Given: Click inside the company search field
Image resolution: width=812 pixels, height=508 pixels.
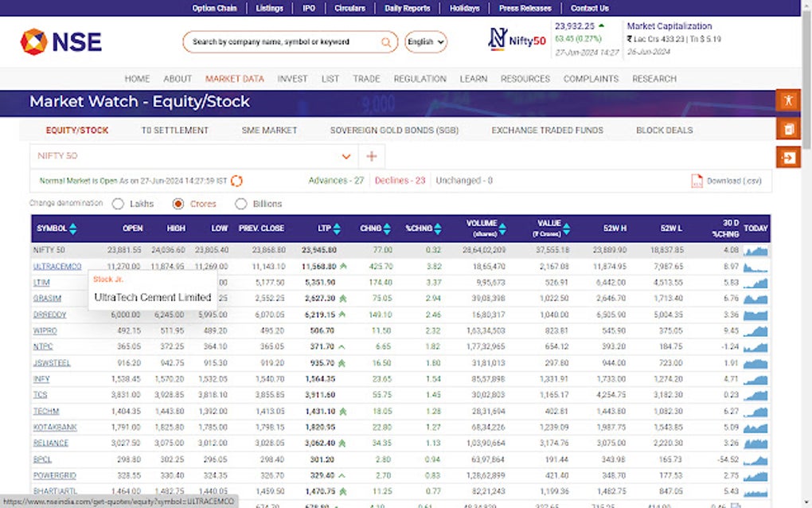Looking at the screenshot, I should pyautogui.click(x=287, y=41).
